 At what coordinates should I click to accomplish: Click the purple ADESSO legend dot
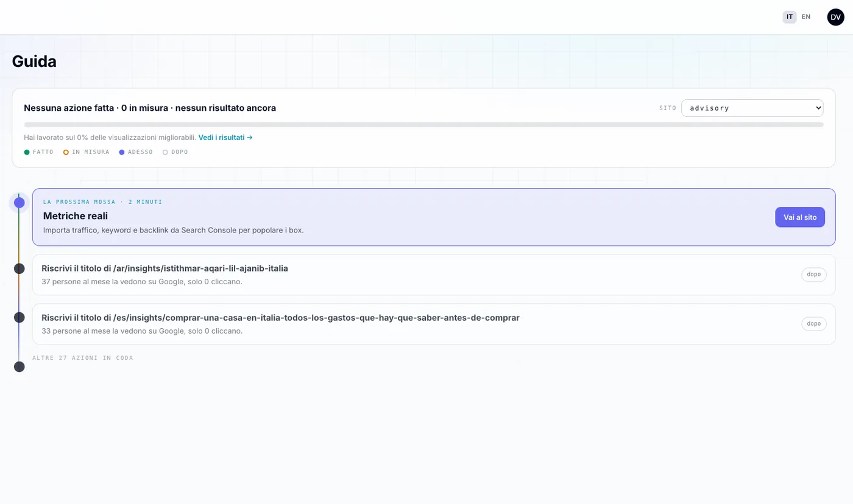122,152
